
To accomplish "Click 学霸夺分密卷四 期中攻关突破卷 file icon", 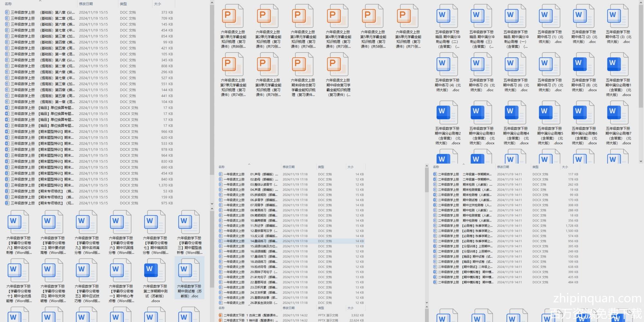I will 52,271.
